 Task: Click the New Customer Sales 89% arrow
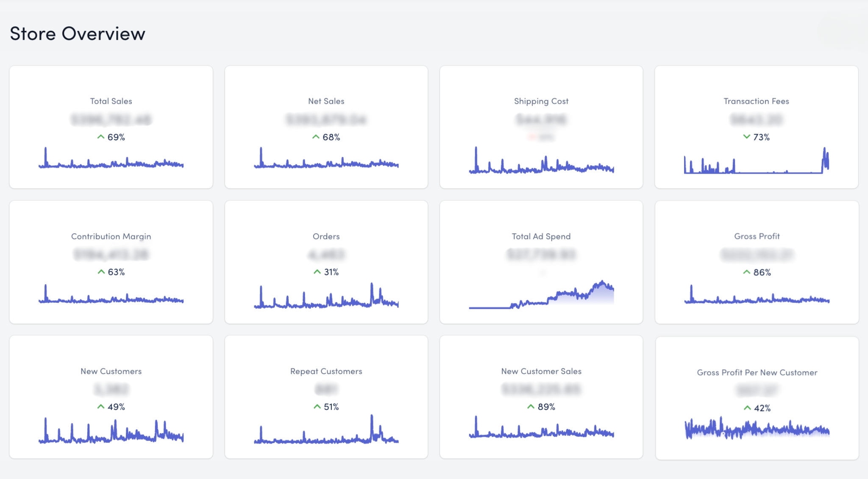[531, 407]
